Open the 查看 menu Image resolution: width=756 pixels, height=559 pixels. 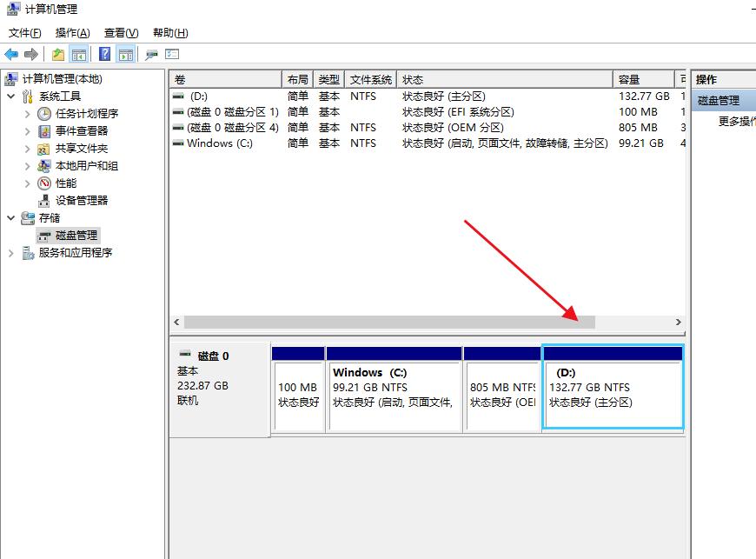click(x=119, y=32)
